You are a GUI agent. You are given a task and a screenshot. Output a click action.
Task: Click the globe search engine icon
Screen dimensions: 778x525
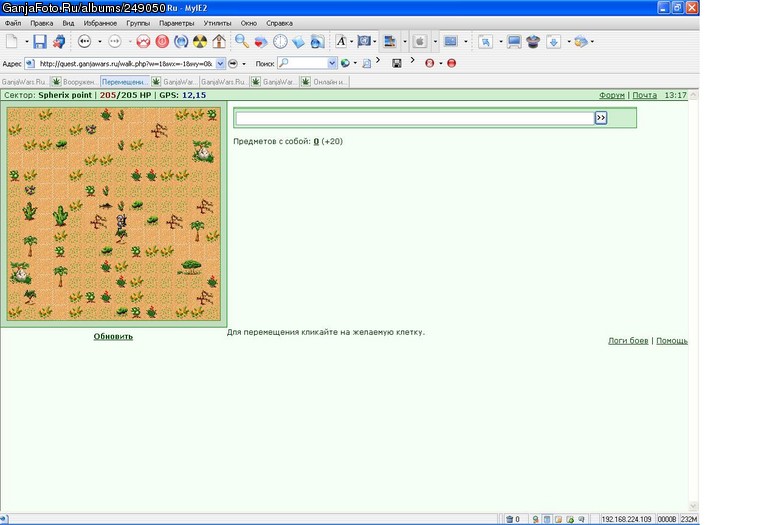pyautogui.click(x=345, y=63)
